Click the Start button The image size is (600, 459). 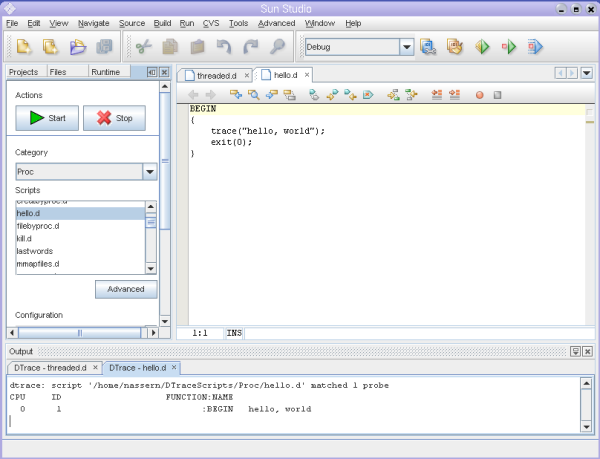tap(47, 118)
